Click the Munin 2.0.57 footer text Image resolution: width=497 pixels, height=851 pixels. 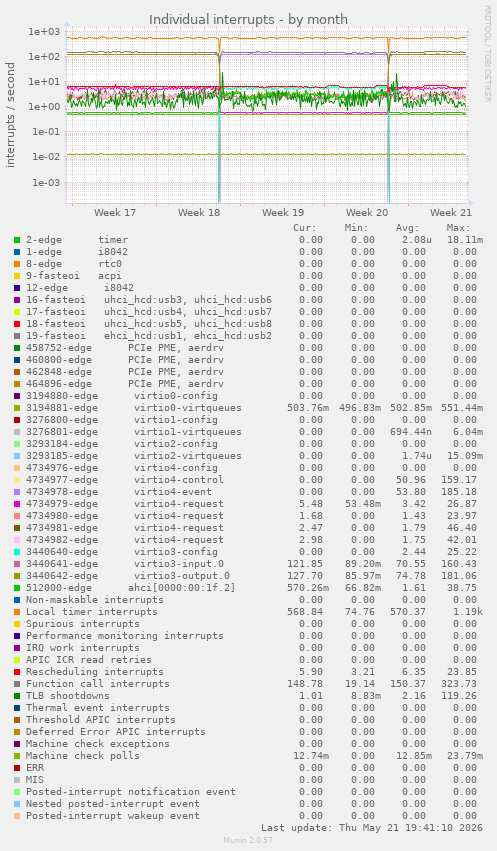pos(248,840)
